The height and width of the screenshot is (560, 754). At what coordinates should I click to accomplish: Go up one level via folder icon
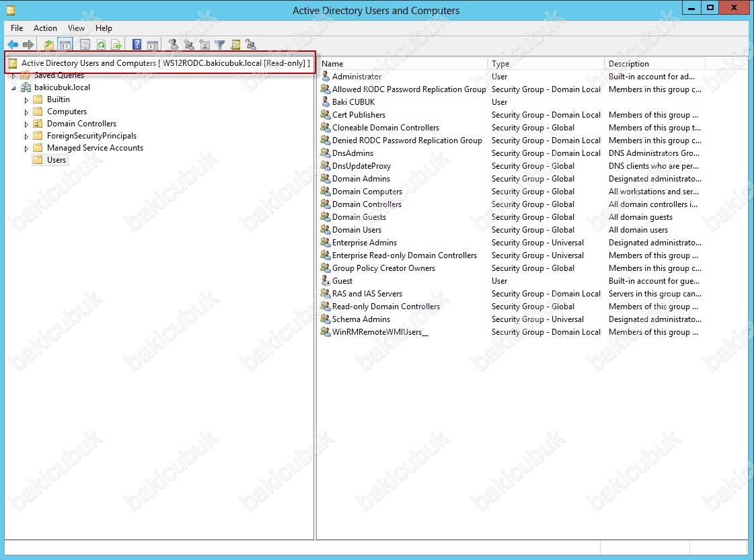coord(48,44)
